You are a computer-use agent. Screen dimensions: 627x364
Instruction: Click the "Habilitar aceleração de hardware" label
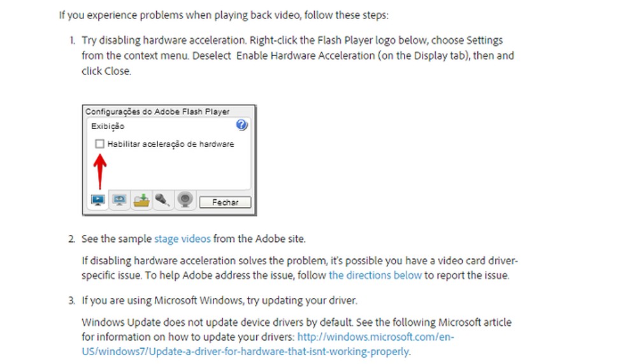pos(171,144)
